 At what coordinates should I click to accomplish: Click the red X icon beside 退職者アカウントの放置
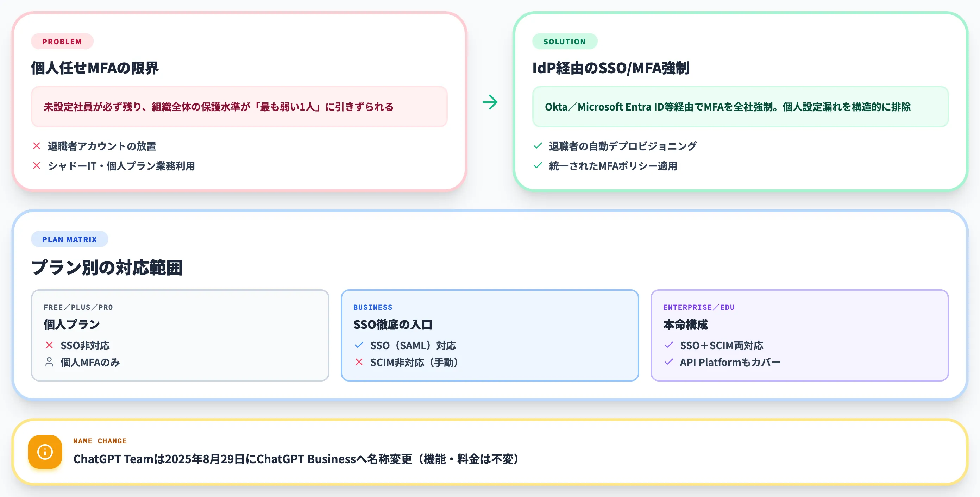coord(37,146)
